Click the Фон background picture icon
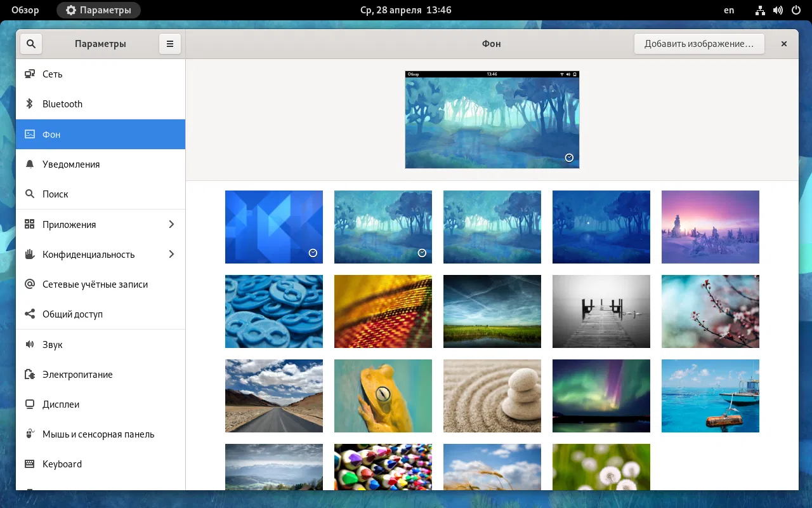 [30, 134]
